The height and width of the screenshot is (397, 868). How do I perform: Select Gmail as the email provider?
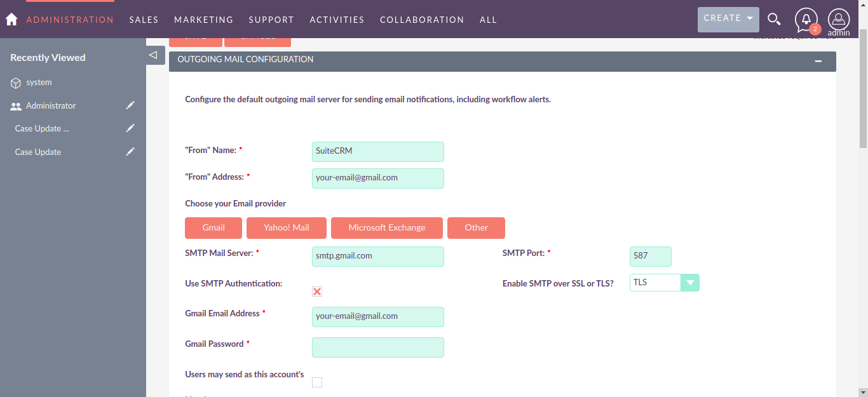[213, 227]
